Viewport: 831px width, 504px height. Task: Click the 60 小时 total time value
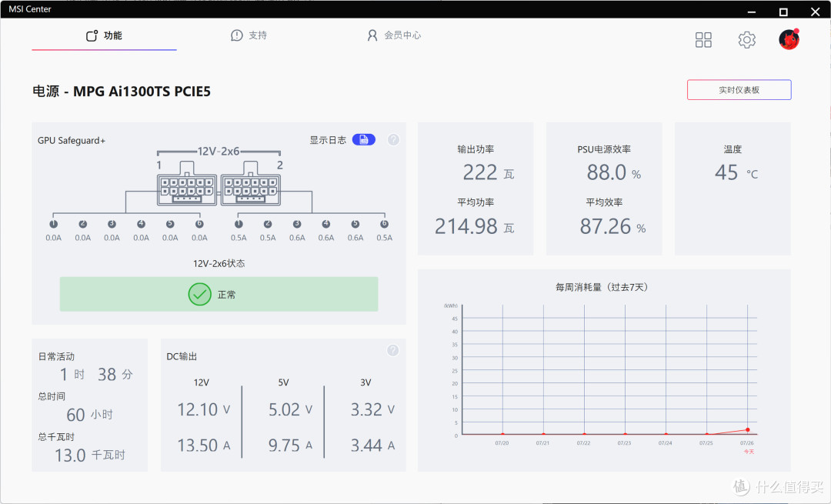(89, 415)
